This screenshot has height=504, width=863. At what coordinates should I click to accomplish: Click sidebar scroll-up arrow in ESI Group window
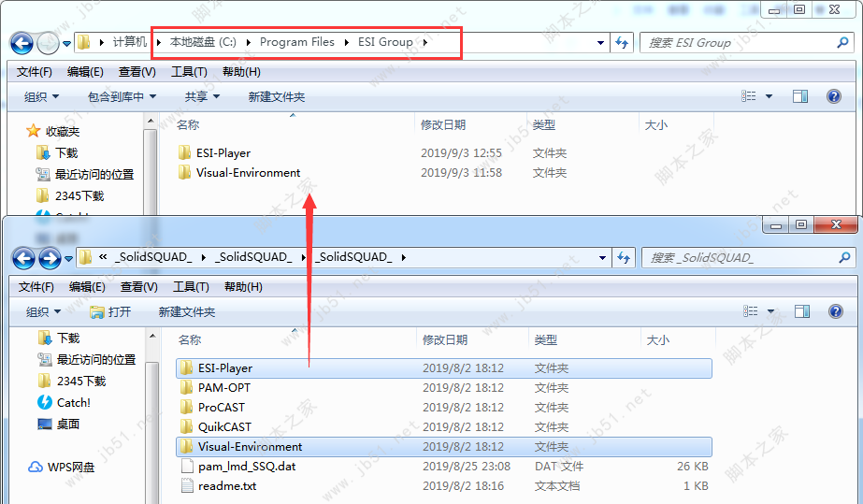tap(151, 121)
